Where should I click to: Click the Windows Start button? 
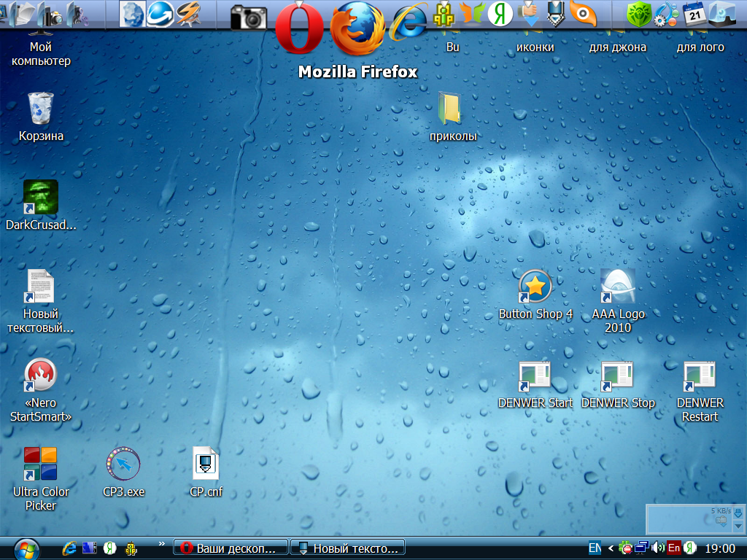27,548
